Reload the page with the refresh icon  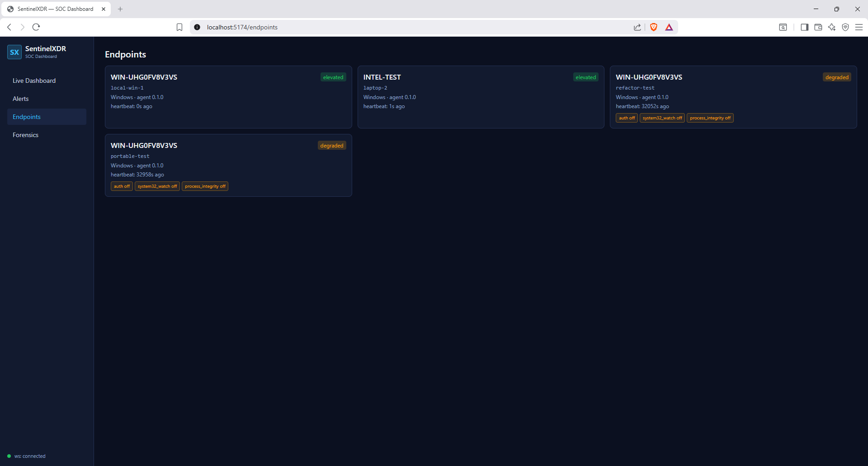coord(36,27)
